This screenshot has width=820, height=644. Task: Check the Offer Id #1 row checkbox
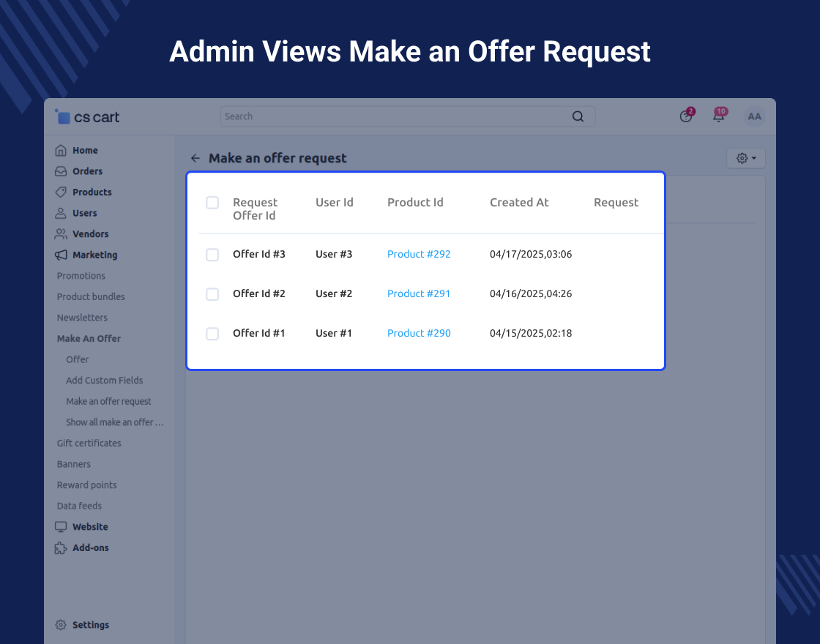point(212,334)
